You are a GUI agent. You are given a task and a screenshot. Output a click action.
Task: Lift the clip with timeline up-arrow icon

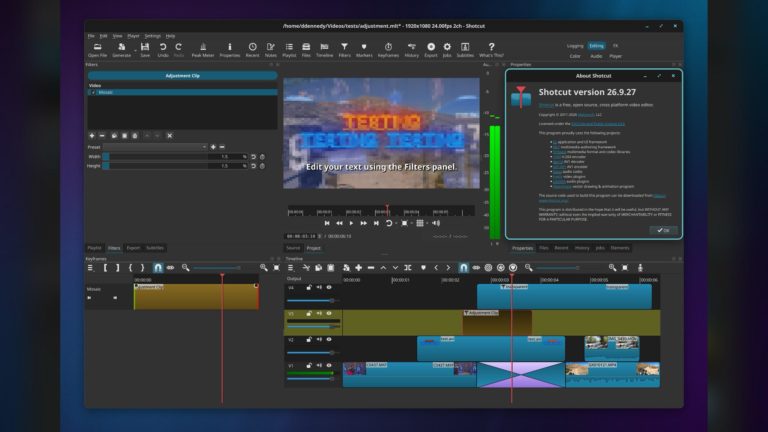tap(383, 267)
